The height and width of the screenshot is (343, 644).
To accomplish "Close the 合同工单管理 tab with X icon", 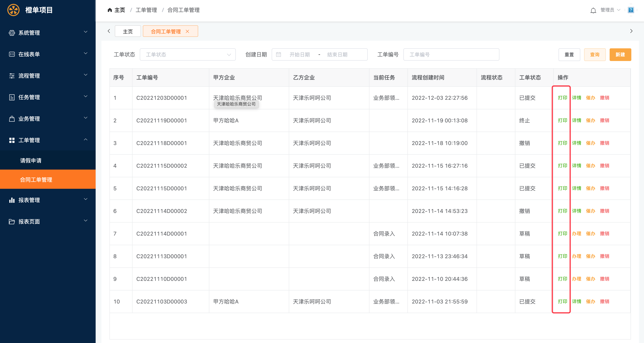I will click(187, 31).
